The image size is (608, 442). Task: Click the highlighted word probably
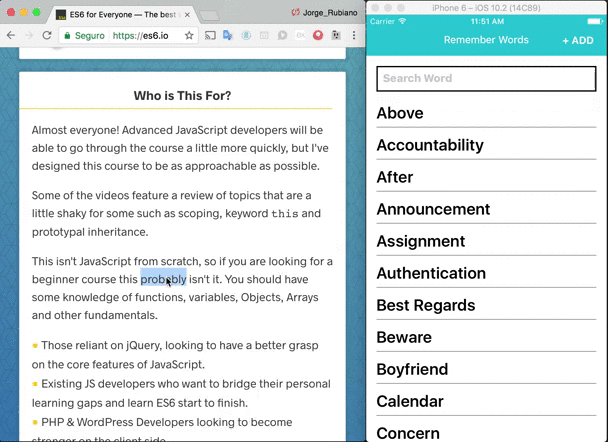(x=163, y=279)
